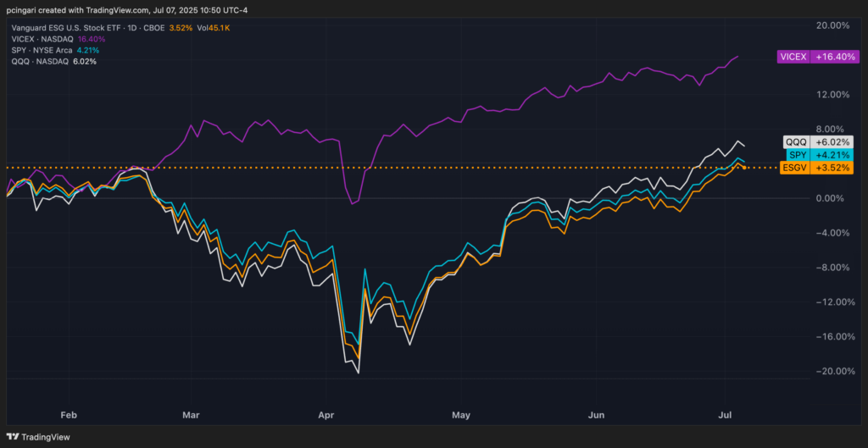Click the pcingari created with TradingView.com caption
Image resolution: width=868 pixels, height=448 pixels.
[127, 10]
